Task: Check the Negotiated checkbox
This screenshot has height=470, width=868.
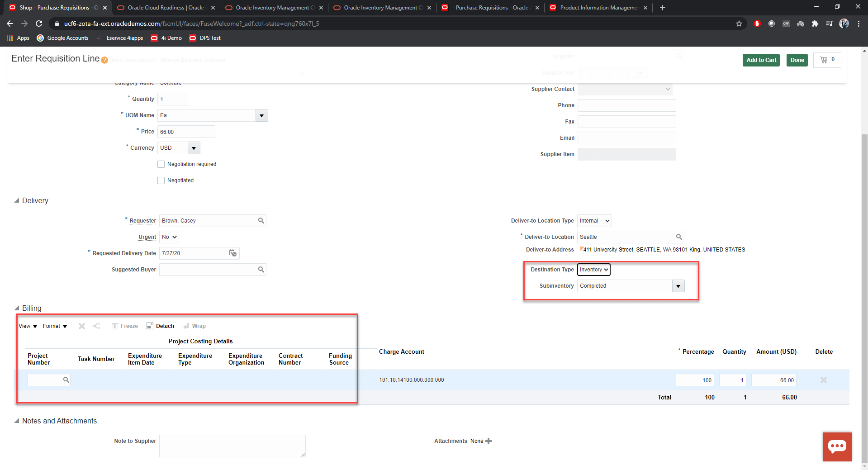Action: tap(161, 180)
